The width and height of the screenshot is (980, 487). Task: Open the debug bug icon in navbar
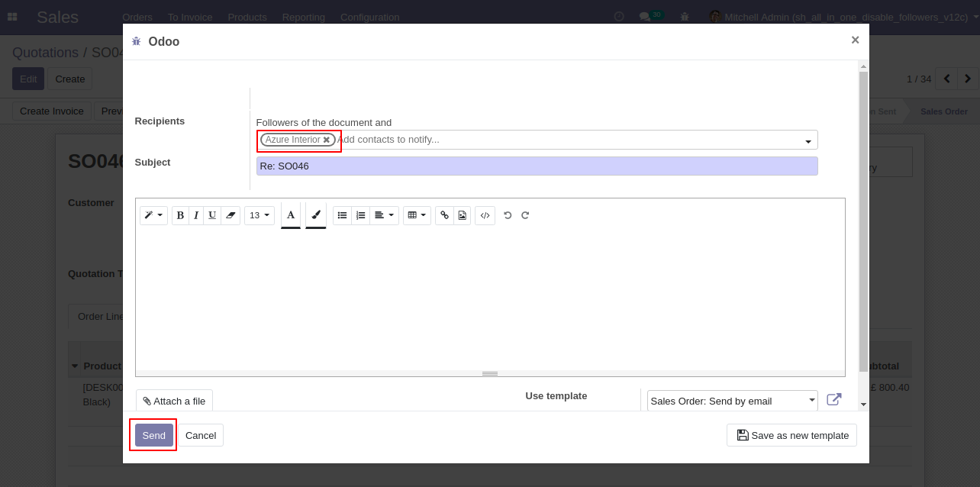tap(685, 16)
